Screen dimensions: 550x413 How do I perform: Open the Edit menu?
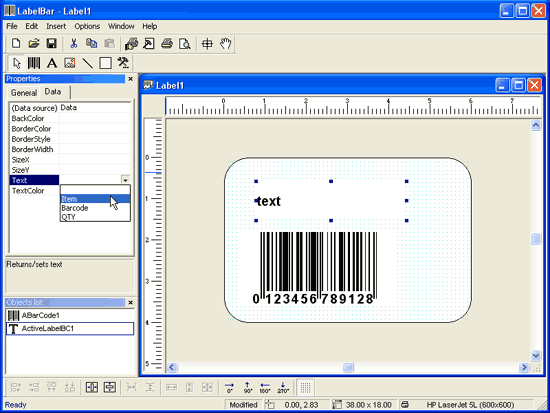(x=32, y=26)
